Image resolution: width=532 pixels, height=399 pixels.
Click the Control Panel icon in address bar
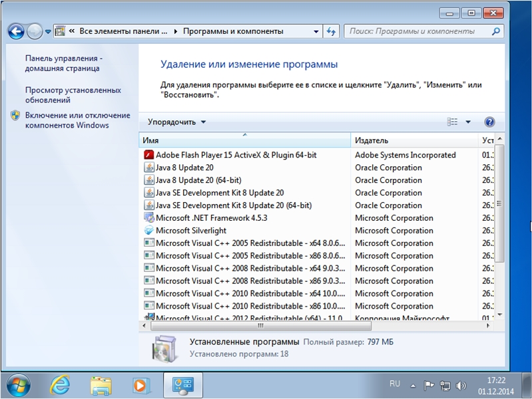coord(60,31)
